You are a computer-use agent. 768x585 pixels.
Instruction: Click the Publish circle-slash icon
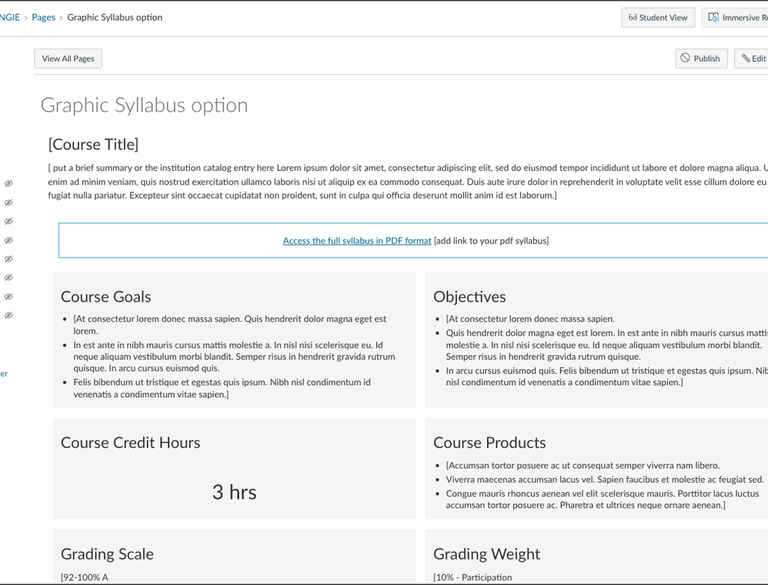pos(685,59)
